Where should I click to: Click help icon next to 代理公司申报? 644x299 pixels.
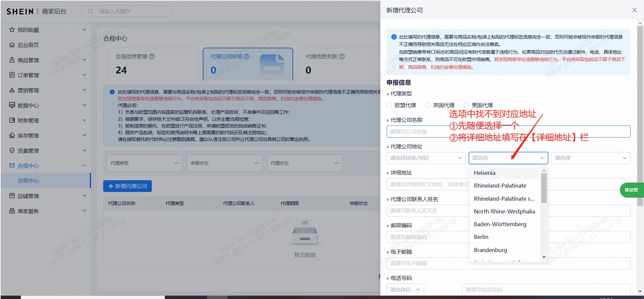[x=247, y=56]
